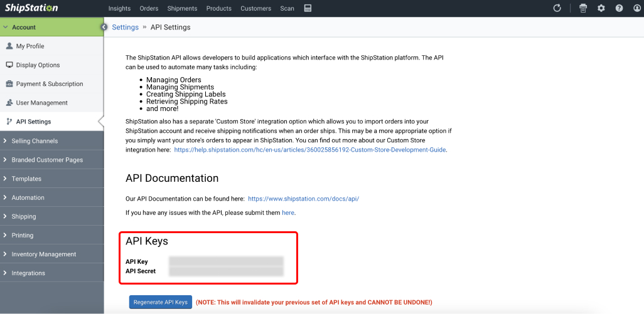Open the help question mark icon
Image resolution: width=644 pixels, height=314 pixels.
coord(620,8)
